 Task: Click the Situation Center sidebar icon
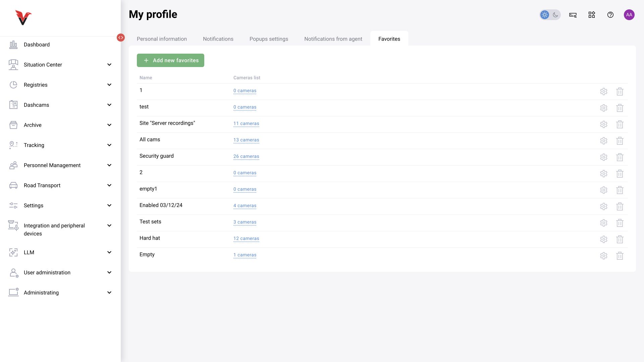tap(13, 65)
